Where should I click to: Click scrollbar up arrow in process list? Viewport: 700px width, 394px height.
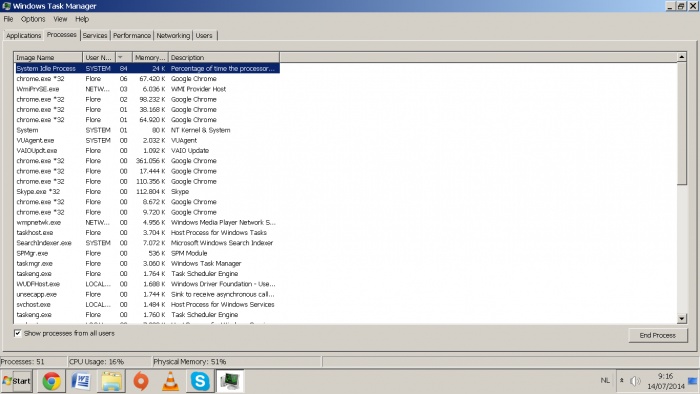click(x=681, y=57)
